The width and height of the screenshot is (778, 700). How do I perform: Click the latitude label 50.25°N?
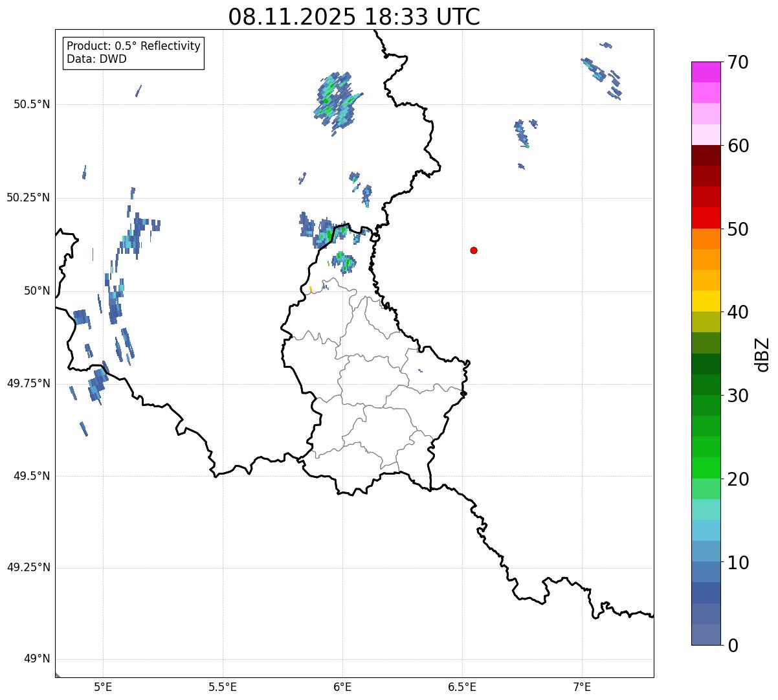(x=28, y=198)
